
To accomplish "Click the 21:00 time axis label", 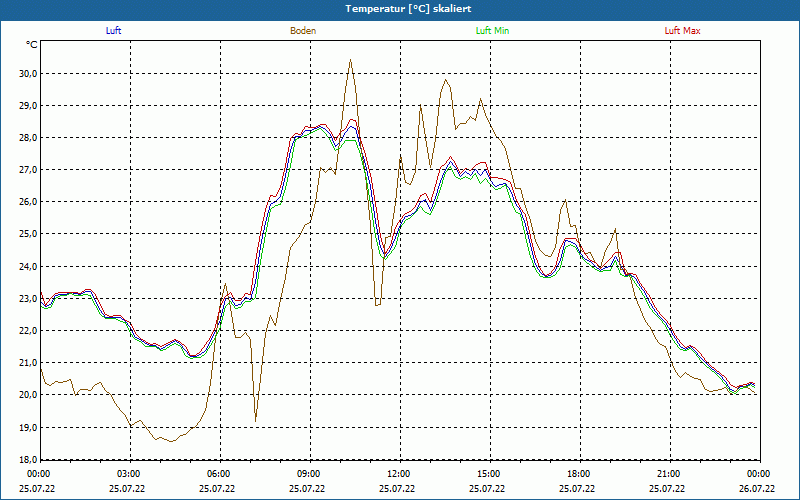I will [x=667, y=474].
